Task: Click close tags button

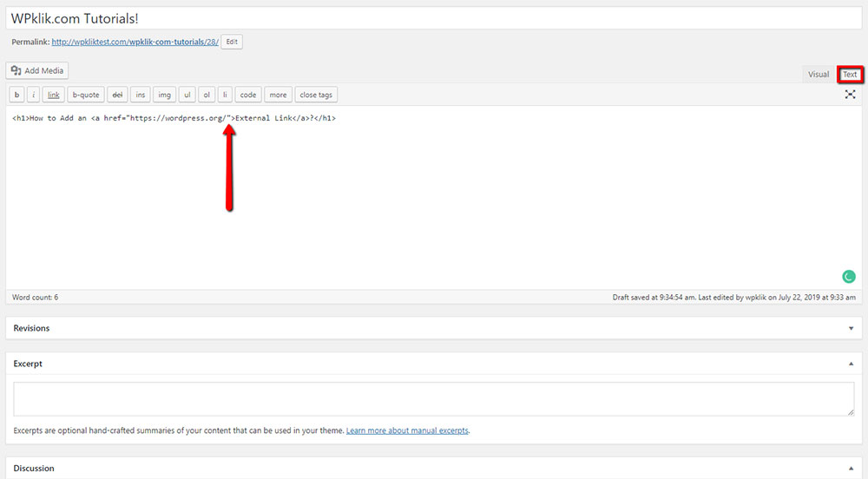Action: (x=316, y=95)
